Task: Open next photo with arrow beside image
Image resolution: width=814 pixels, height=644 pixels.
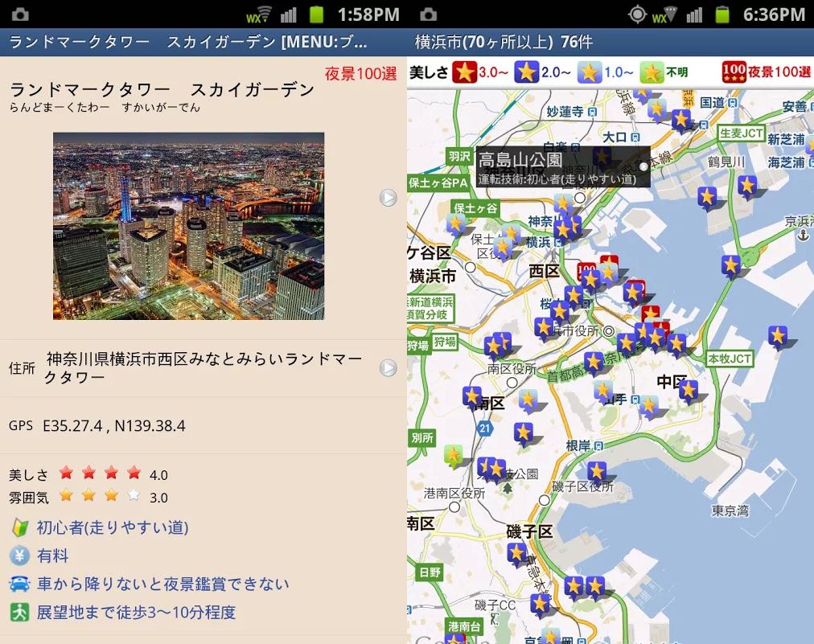Action: [388, 198]
